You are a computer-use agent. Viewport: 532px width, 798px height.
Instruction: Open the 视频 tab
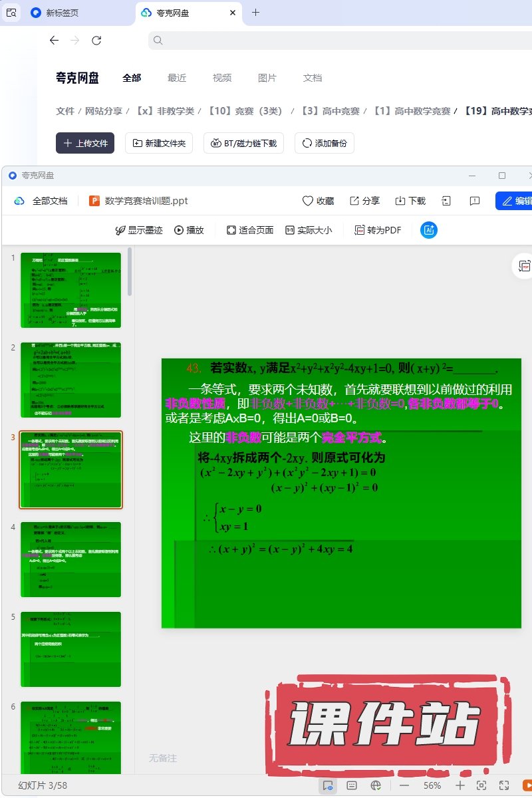222,78
